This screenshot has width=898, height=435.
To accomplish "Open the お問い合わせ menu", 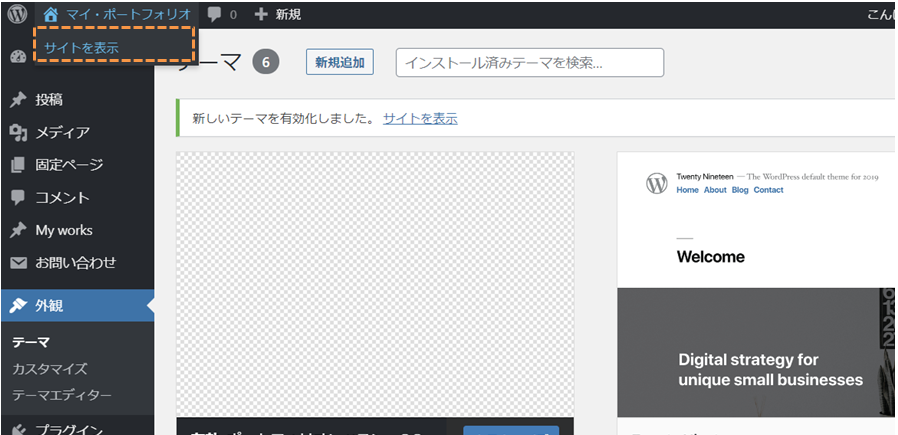I will (77, 263).
